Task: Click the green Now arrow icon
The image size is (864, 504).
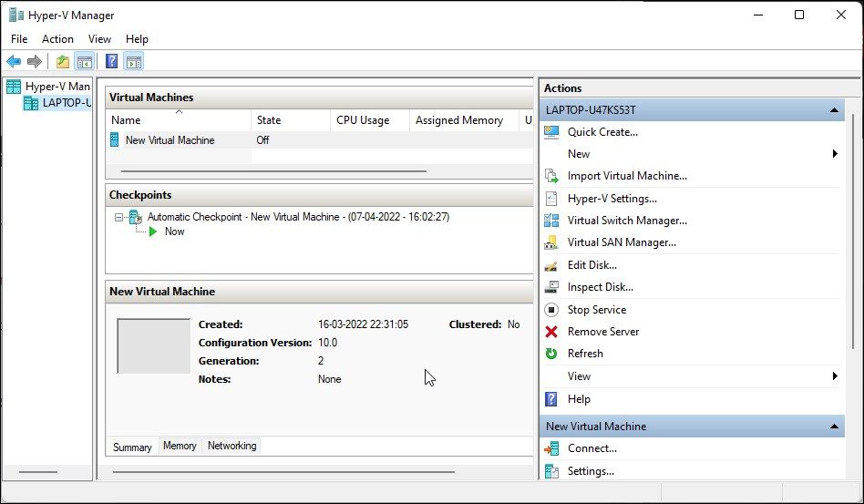Action: [153, 231]
